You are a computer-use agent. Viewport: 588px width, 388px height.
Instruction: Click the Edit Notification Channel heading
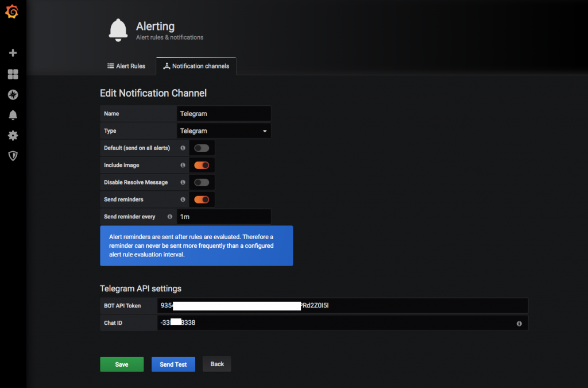pyautogui.click(x=153, y=93)
